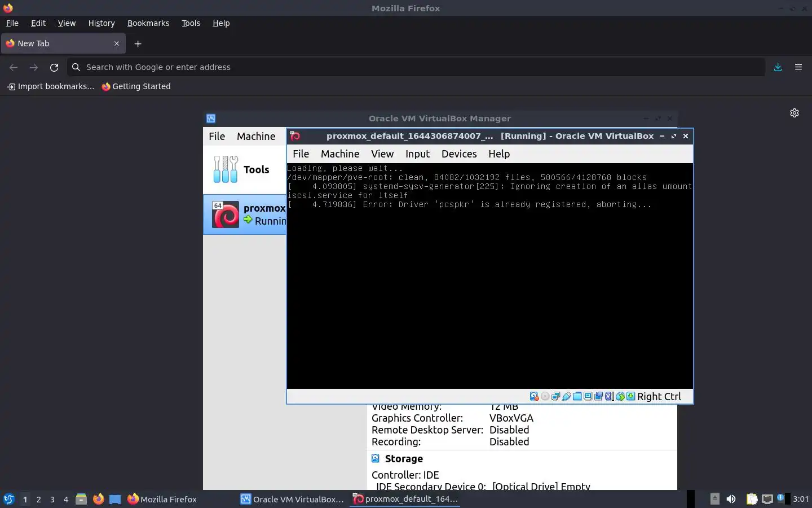Open Firefox Tools menu

pos(191,23)
